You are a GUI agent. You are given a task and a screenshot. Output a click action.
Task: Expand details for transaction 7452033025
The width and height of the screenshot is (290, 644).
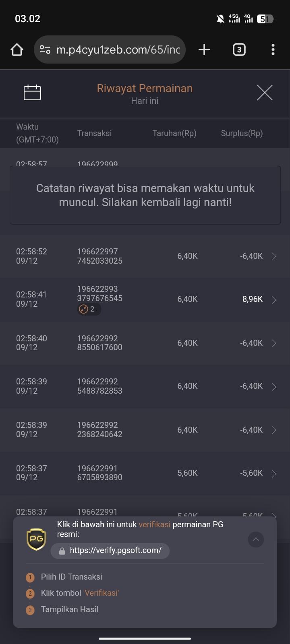click(x=274, y=256)
